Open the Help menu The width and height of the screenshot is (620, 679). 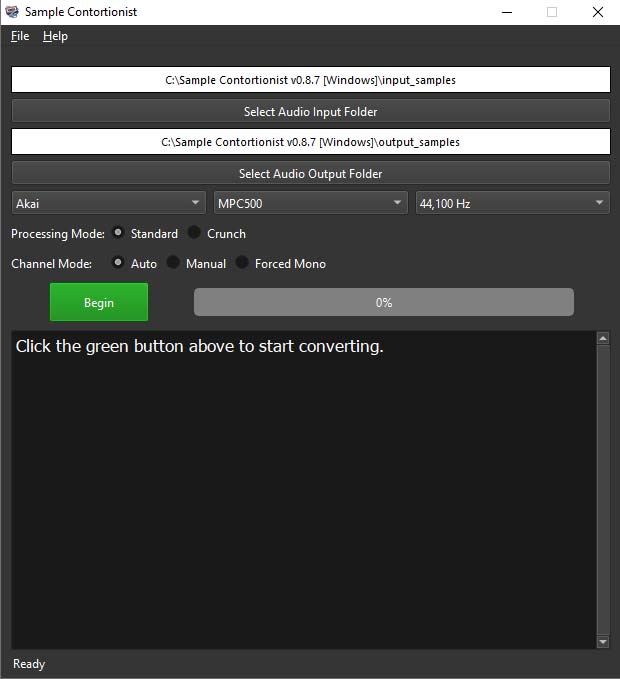coord(55,36)
